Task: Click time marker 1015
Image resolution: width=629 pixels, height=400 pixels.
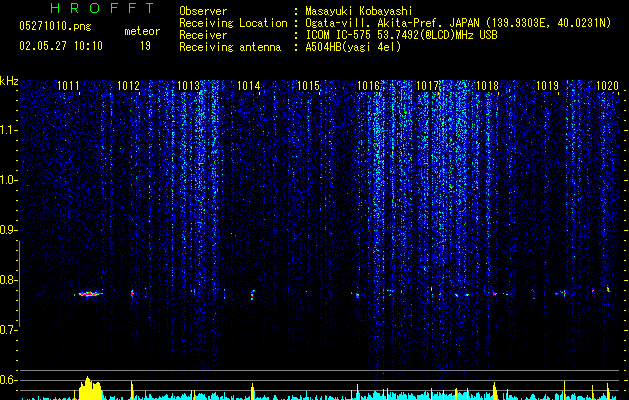Action: [308, 86]
